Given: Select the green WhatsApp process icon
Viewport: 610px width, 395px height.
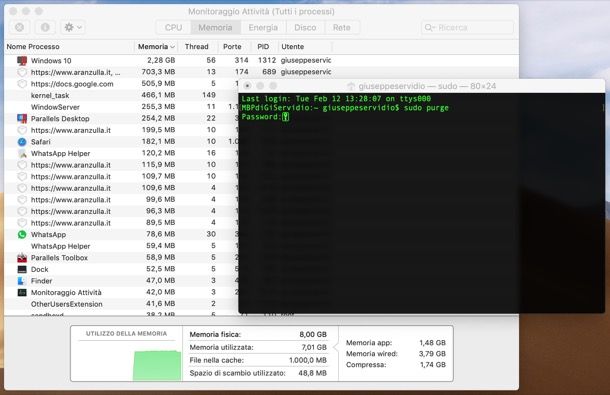Looking at the screenshot, I should [22, 235].
